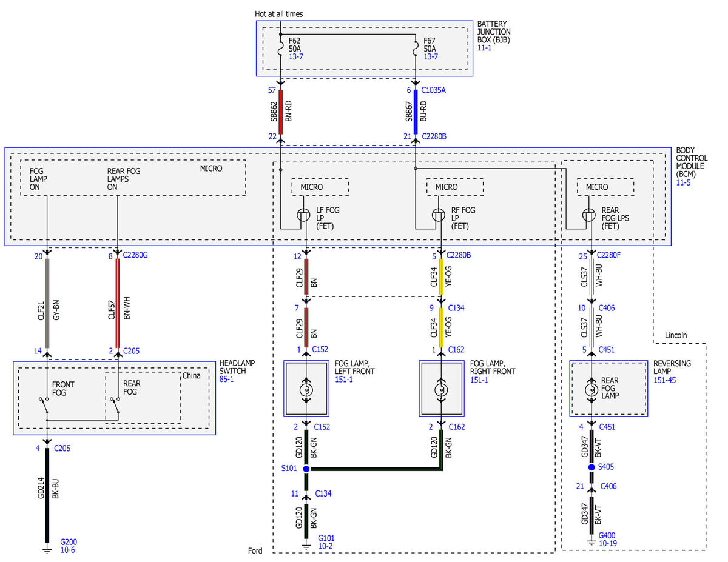
Task: Click pin number 57 at the BJB
Action: [x=272, y=90]
